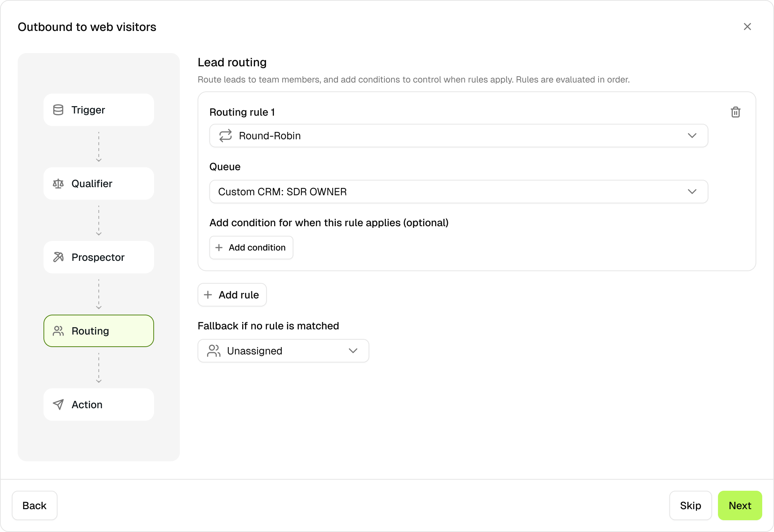Click the Action paper plane icon
This screenshot has width=774, height=532.
pos(58,405)
